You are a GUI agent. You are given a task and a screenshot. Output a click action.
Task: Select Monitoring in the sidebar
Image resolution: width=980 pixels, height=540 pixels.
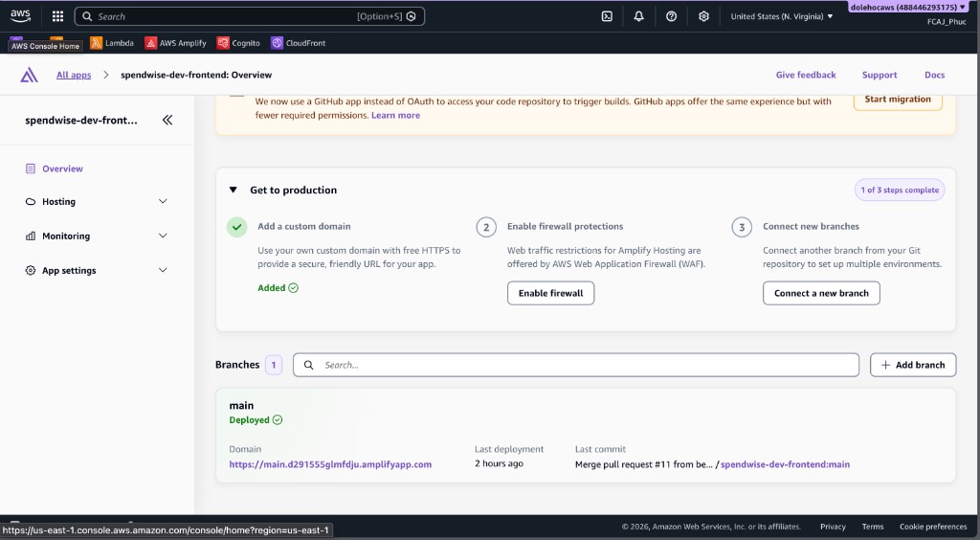[66, 236]
